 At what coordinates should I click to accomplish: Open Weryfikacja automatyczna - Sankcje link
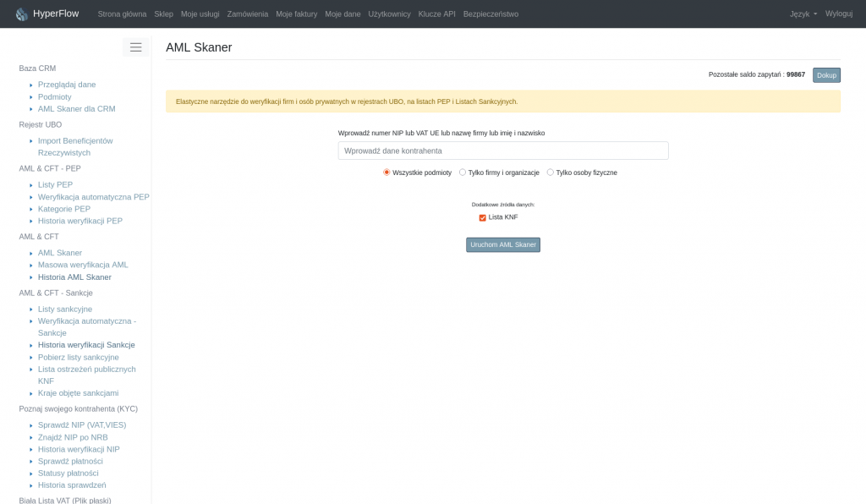click(x=87, y=326)
